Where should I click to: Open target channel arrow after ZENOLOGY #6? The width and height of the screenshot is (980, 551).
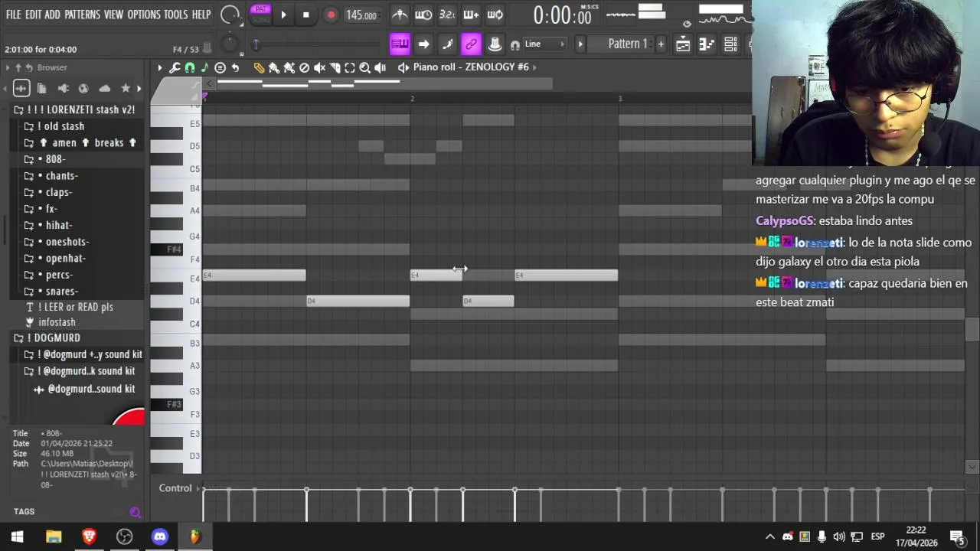(534, 67)
